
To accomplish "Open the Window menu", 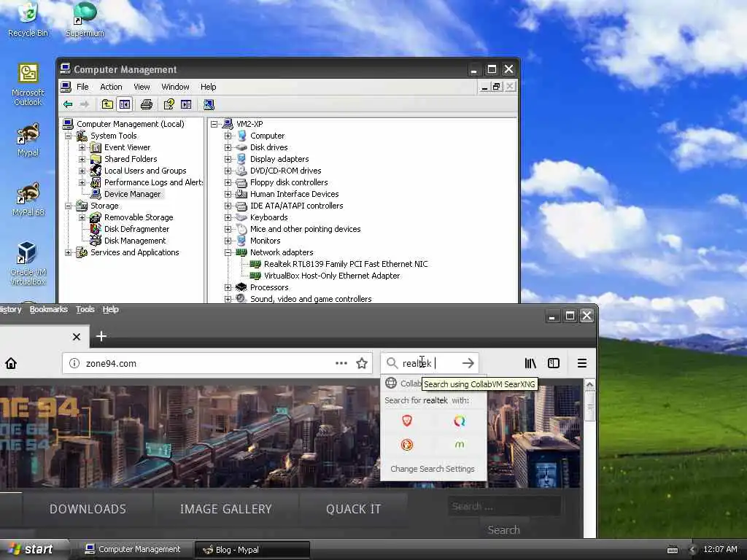I will pyautogui.click(x=175, y=87).
